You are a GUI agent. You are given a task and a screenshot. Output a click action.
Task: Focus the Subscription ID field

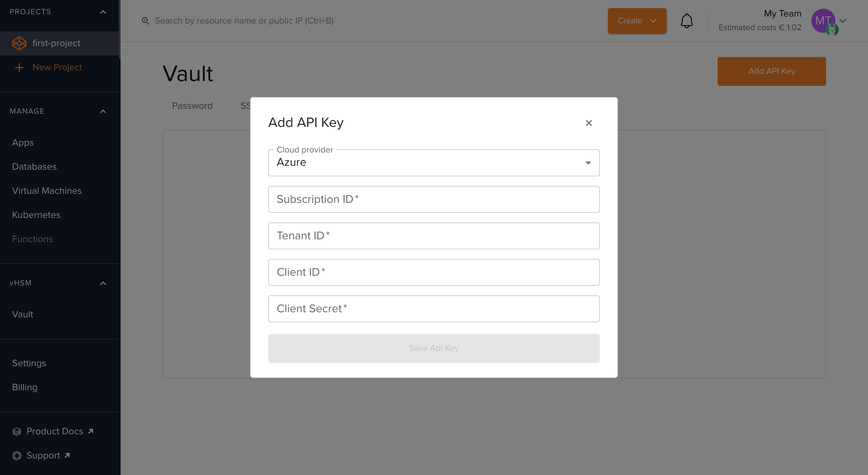coord(434,200)
